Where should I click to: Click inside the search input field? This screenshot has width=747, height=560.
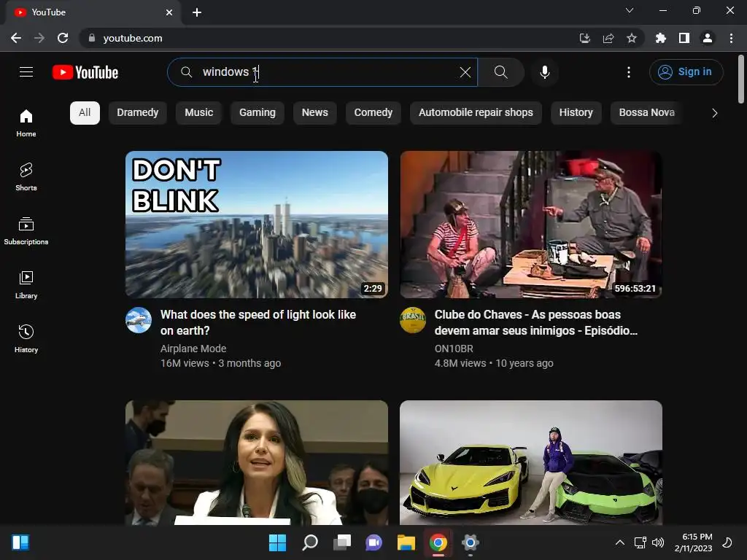[322, 72]
